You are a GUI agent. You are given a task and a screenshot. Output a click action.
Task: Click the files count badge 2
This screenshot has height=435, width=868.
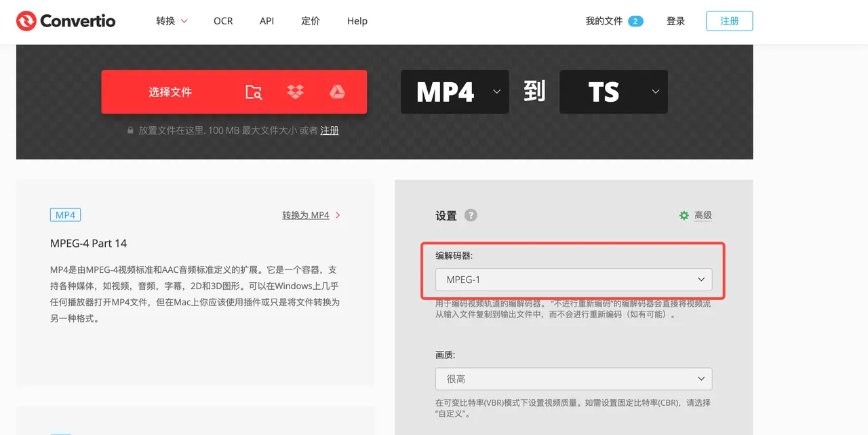[x=635, y=21]
